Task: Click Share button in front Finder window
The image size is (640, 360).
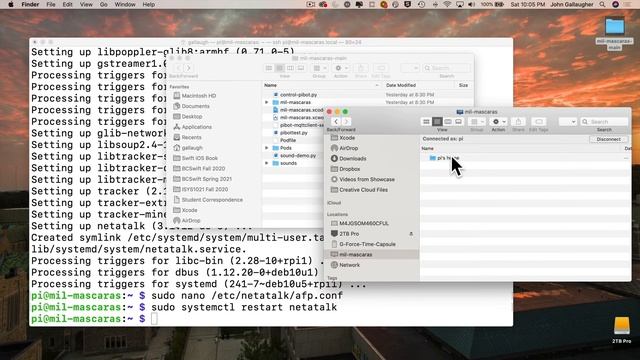Action: tap(518, 122)
